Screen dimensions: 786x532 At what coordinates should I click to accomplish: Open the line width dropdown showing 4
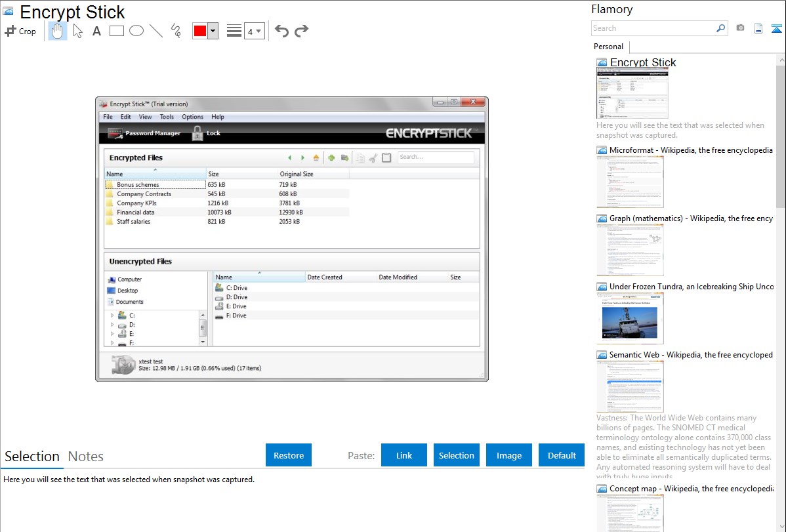(254, 31)
